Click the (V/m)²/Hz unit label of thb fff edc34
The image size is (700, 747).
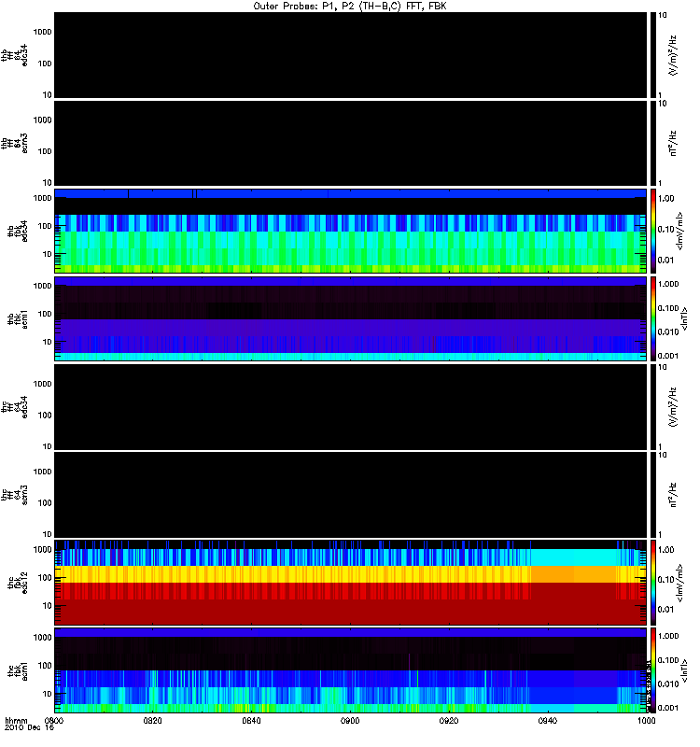click(672, 55)
